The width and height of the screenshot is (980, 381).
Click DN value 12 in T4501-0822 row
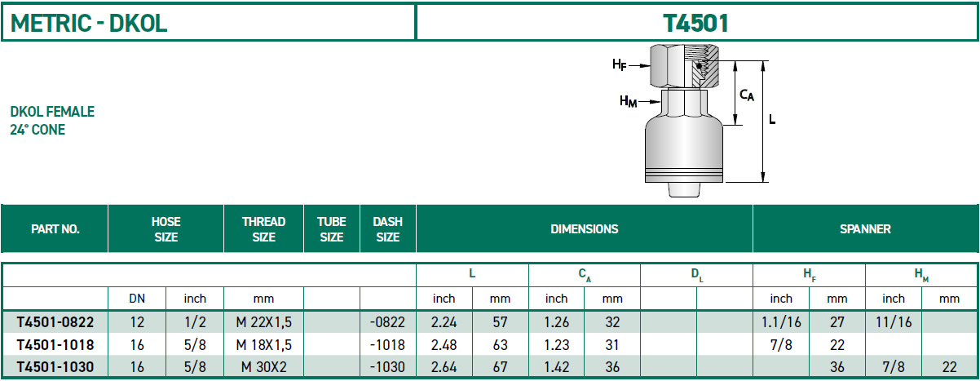click(136, 322)
